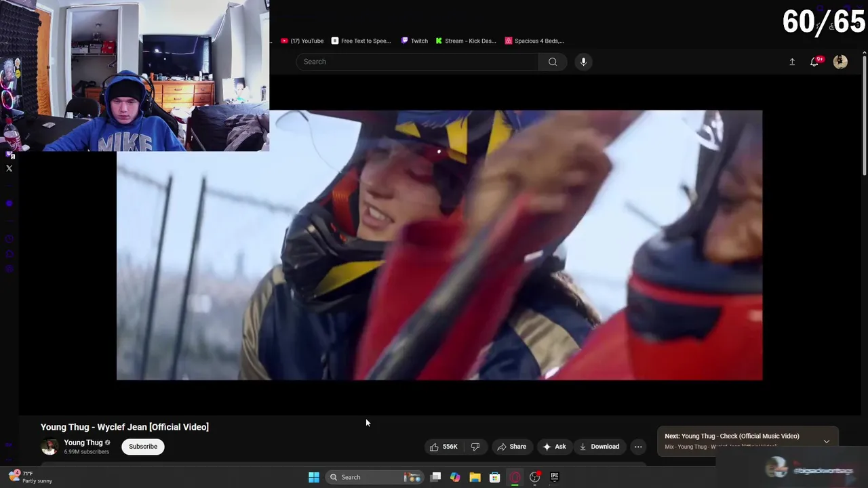
Task: Open the YouTube bookmark in bookmarks bar
Action: 302,41
